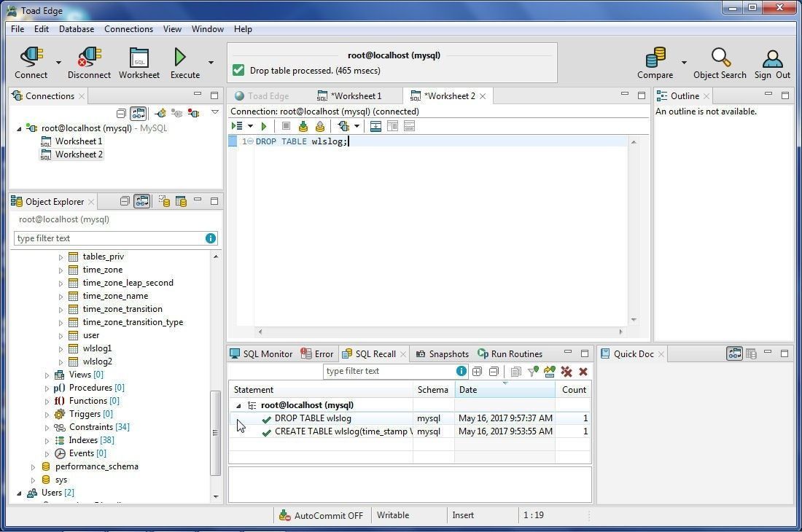Screen dimensions: 802x532
Task: Close the SQL Recall tab
Action: tap(403, 354)
